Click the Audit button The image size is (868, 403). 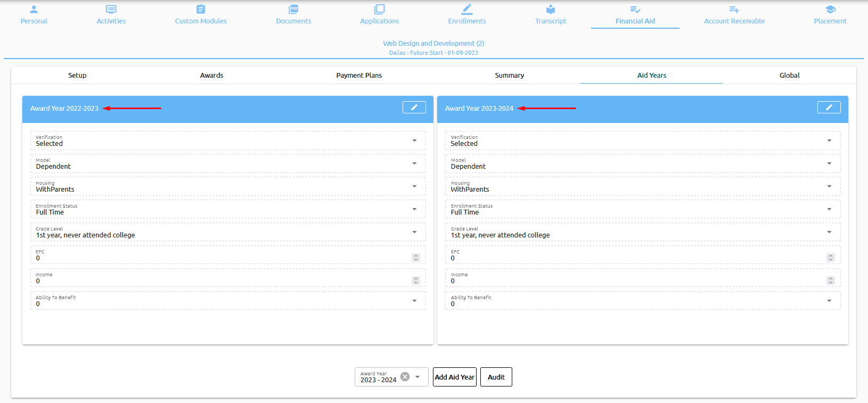tap(496, 377)
